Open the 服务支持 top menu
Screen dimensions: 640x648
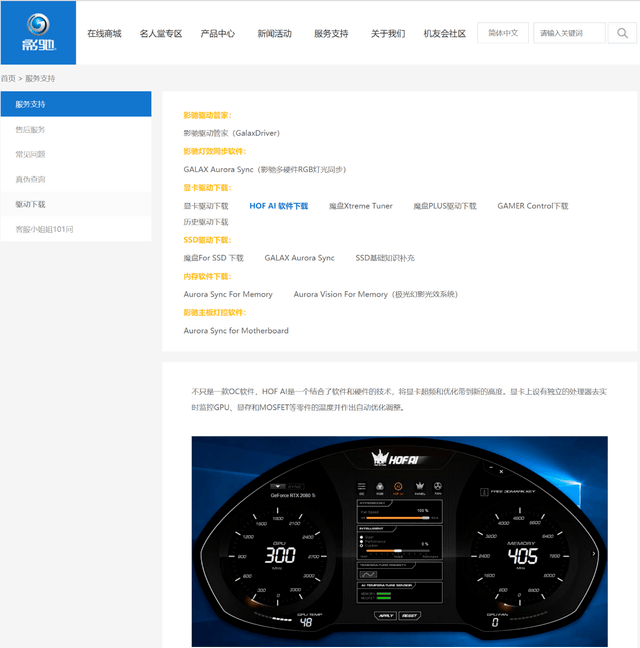(x=331, y=33)
